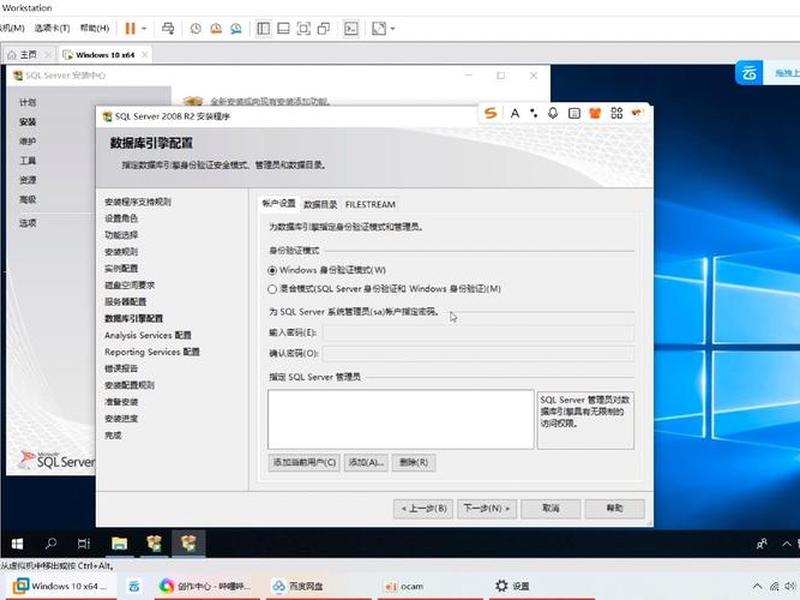Click the Sogou orange shirt skin icon

tap(595, 113)
